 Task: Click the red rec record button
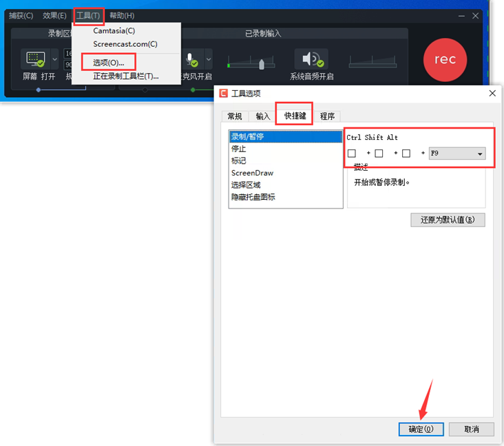(445, 59)
